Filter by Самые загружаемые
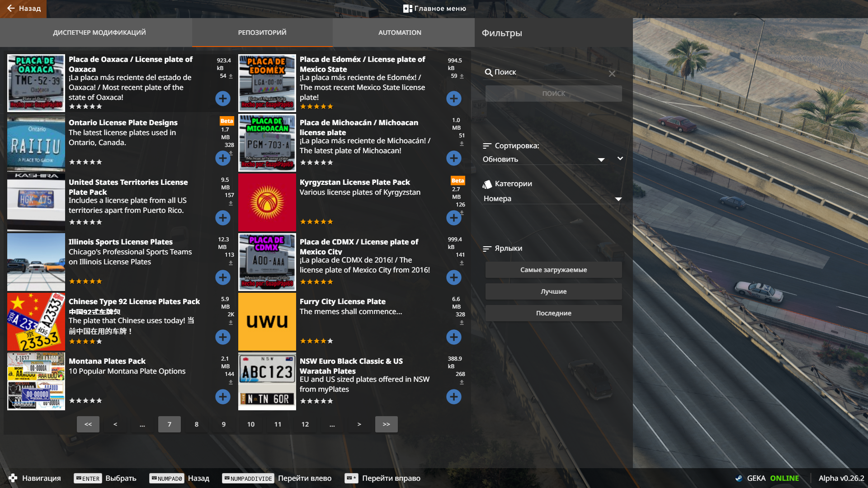This screenshot has width=868, height=488. pyautogui.click(x=553, y=270)
